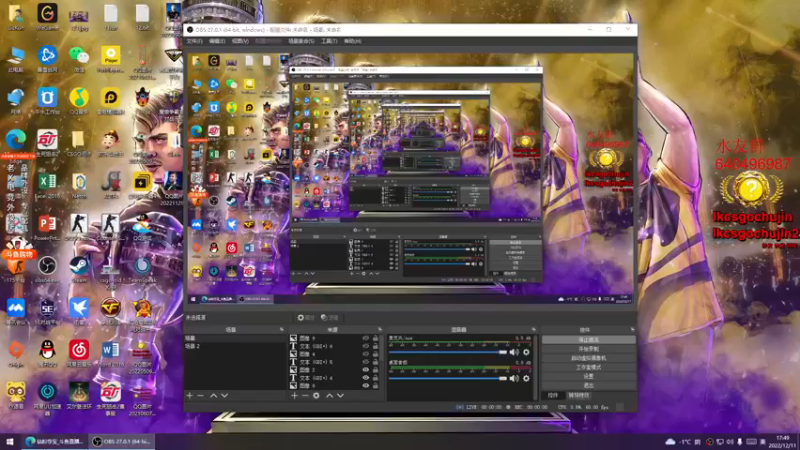Toggle visibility of source 图像 9
This screenshot has height=450, width=800.
365,338
